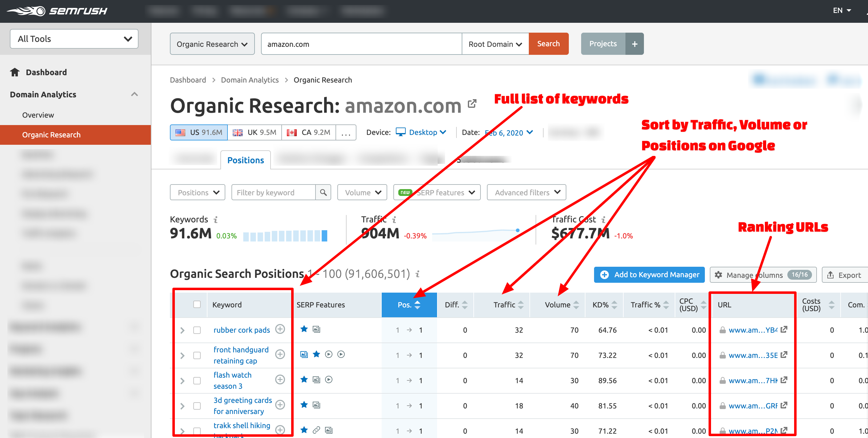
Task: Expand row for front handguard retaining cap
Action: click(x=182, y=355)
